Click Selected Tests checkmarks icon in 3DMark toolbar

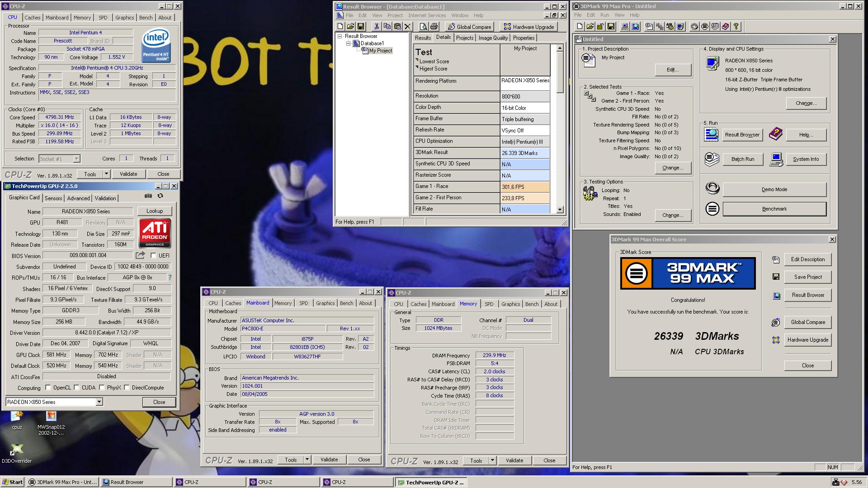(660, 27)
